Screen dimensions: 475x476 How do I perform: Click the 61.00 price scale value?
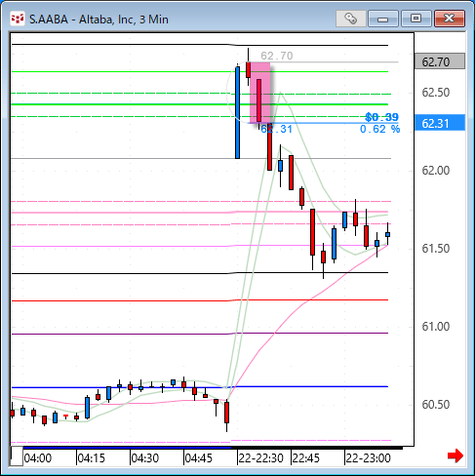[435, 327]
